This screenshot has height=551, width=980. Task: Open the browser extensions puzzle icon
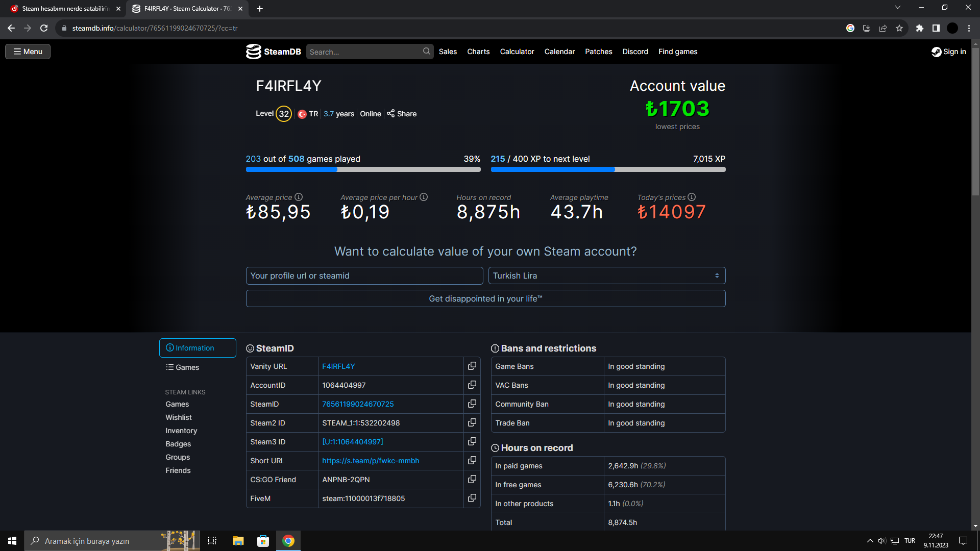(920, 28)
